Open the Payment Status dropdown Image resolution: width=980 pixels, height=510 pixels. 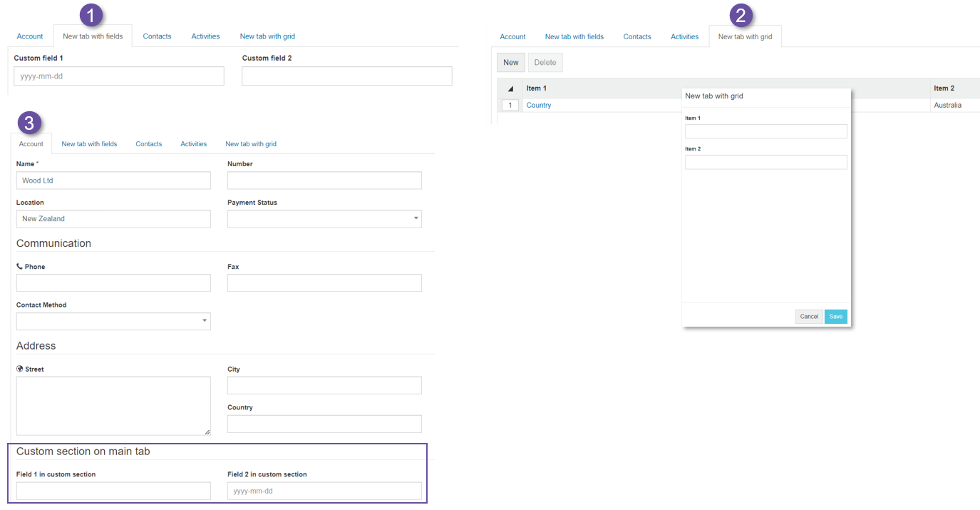click(x=324, y=219)
